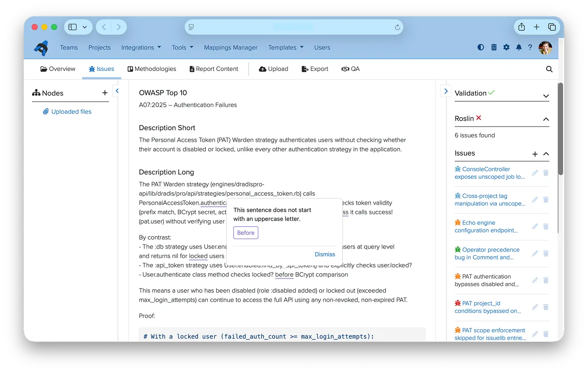Apply the 'Before' suggestion
The height and width of the screenshot is (373, 588).
(x=246, y=233)
